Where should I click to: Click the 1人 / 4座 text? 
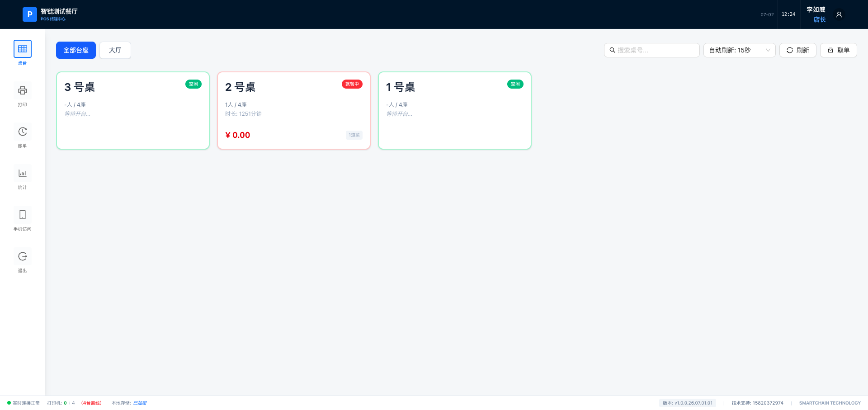236,105
